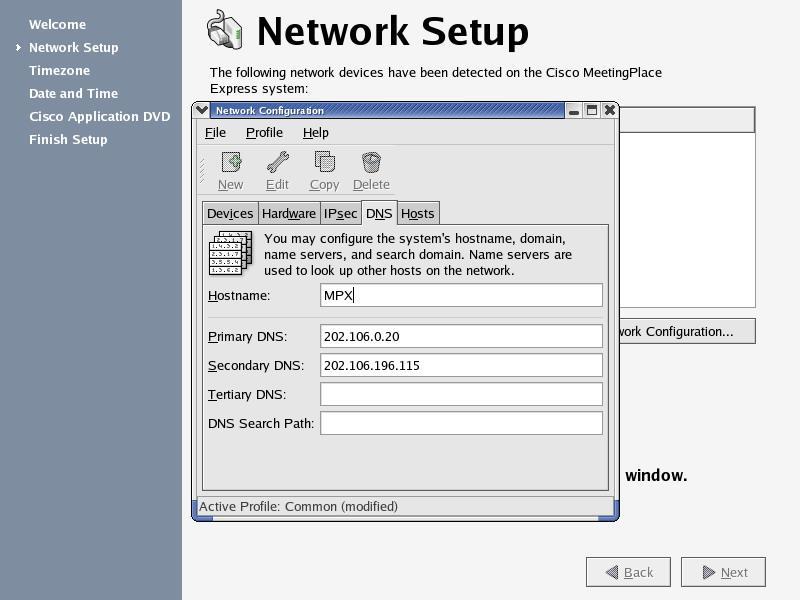
Task: Close the Network Configuration window
Action: coord(609,110)
